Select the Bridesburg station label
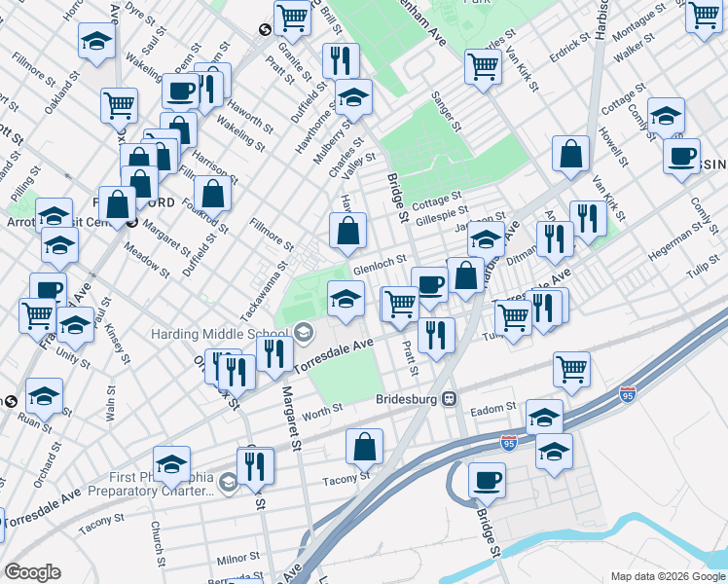The height and width of the screenshot is (584, 728). coord(406,399)
